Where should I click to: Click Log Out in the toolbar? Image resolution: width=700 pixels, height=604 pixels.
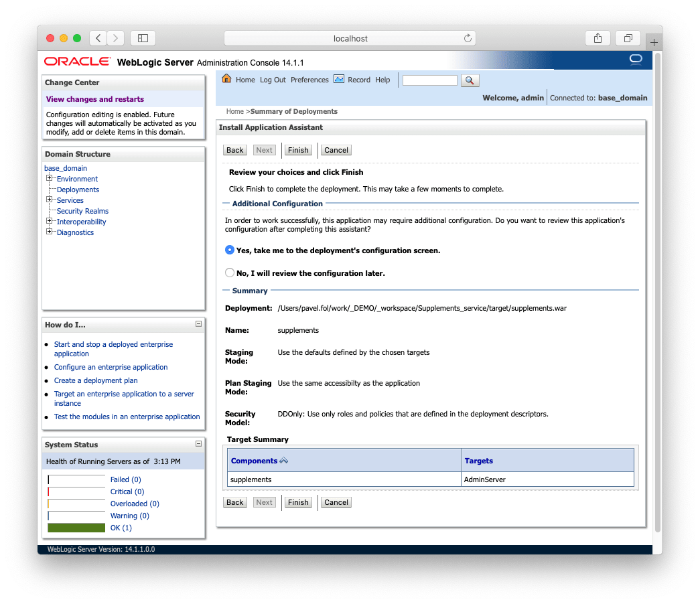pos(273,79)
